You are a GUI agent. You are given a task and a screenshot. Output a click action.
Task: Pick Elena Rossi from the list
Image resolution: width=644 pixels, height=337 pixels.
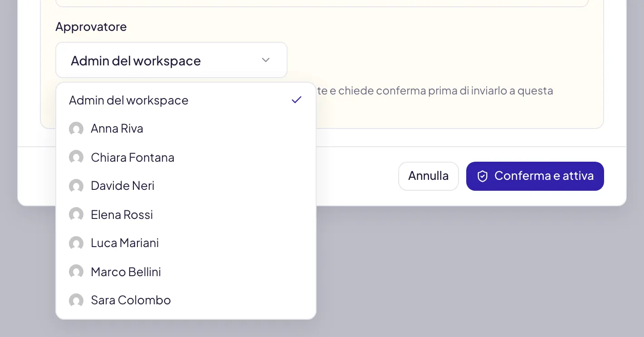click(186, 214)
